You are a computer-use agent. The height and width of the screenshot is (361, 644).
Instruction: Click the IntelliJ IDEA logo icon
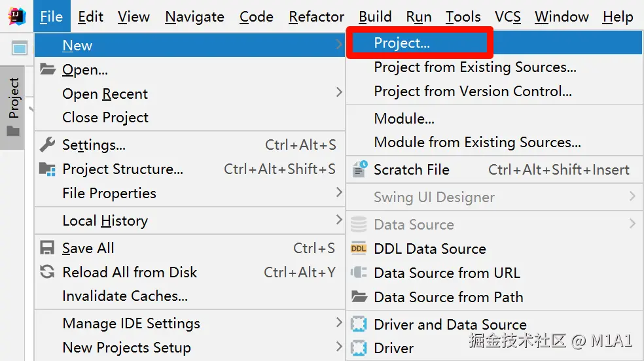click(x=17, y=17)
